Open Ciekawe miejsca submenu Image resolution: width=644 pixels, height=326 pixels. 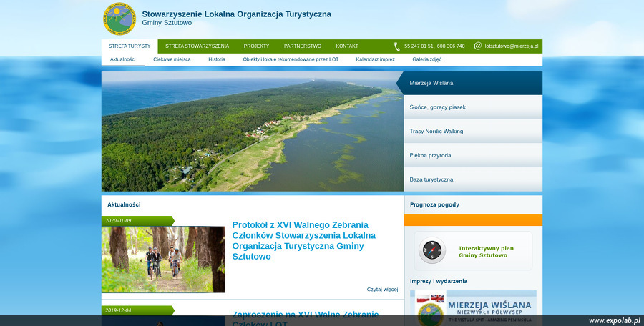pos(172,59)
